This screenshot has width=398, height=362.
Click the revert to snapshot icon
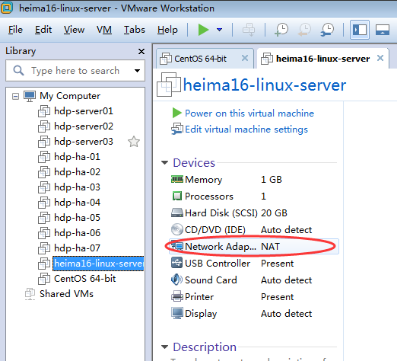click(304, 30)
